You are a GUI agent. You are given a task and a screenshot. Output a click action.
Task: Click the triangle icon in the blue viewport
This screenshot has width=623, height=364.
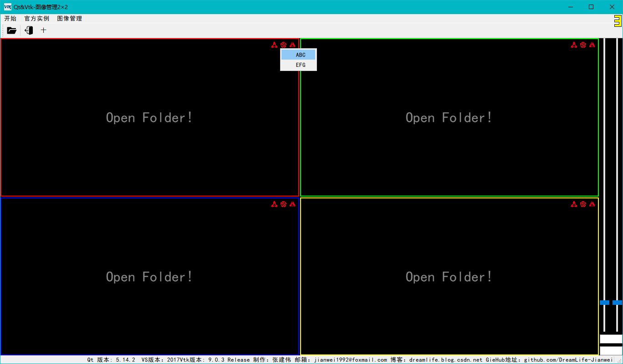pos(292,204)
